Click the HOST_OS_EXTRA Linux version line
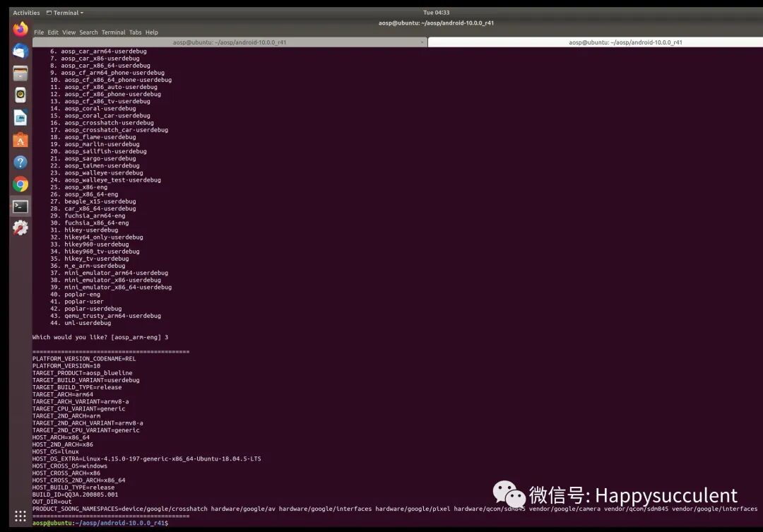 [146, 459]
